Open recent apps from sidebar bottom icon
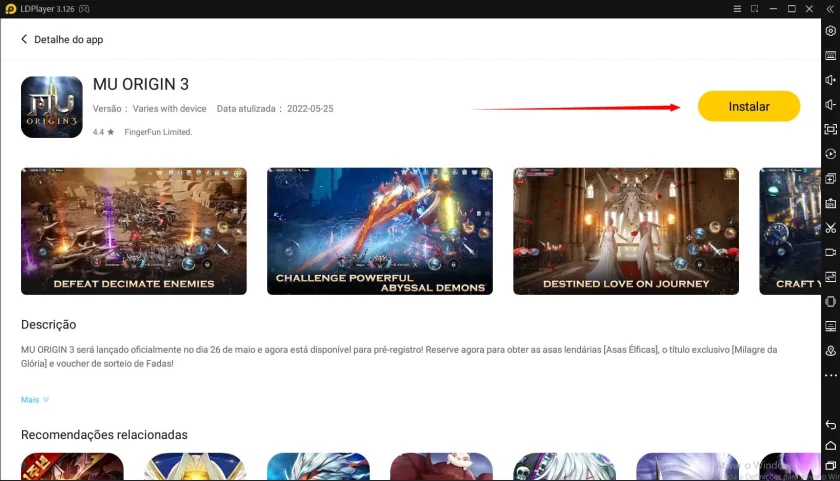840x481 pixels. point(830,466)
